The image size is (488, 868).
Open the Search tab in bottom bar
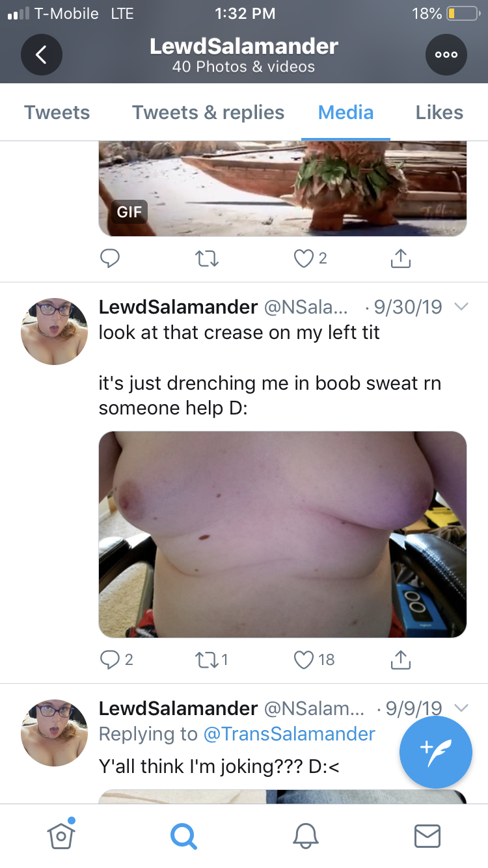(x=183, y=835)
